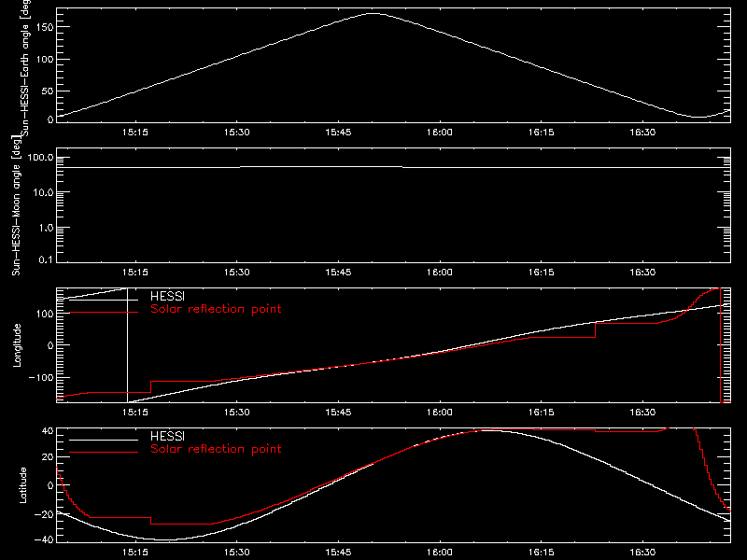The width and height of the screenshot is (747, 560).
Task: Click the '-100' tick on Longitude axis
Action: tap(41, 377)
